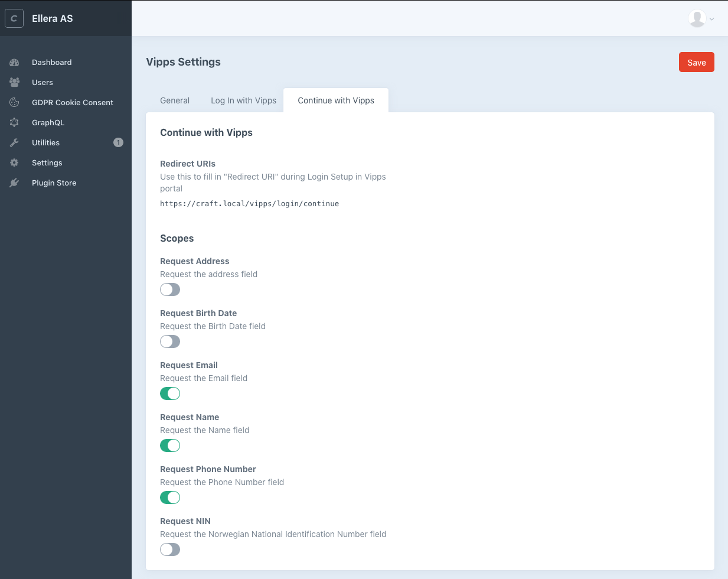
Task: Click the Ellera AS site logo icon
Action: (x=14, y=18)
